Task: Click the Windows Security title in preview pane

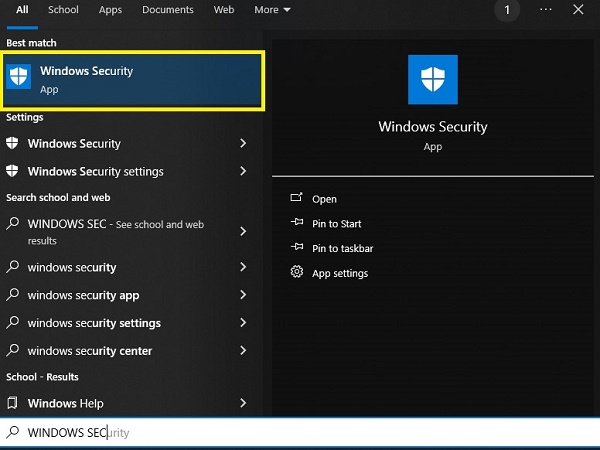Action: (x=433, y=127)
